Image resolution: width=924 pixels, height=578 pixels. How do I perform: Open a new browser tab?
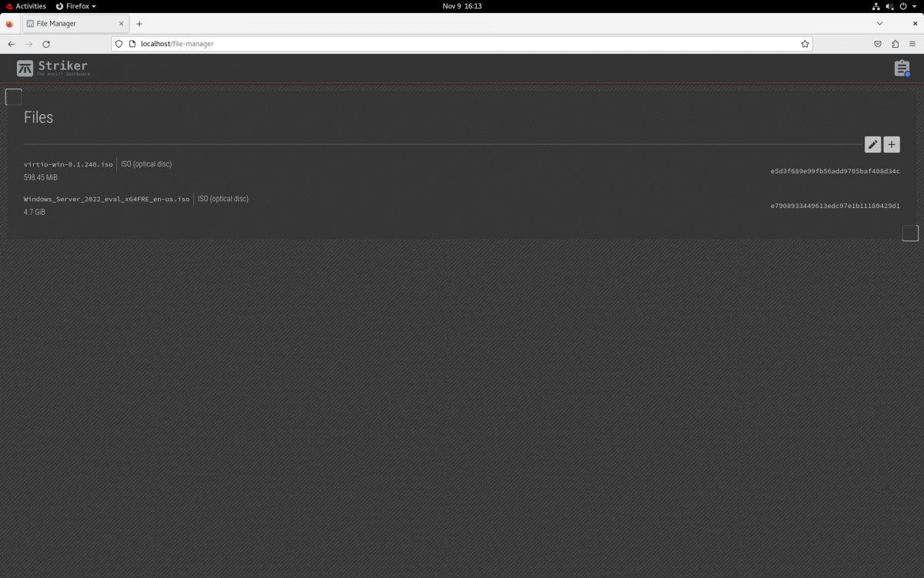point(139,24)
